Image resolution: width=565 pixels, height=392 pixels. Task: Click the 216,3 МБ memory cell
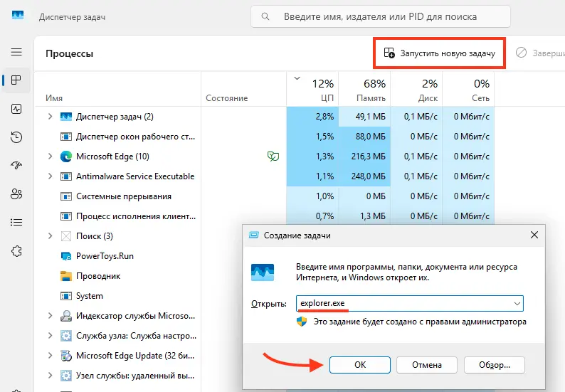click(x=364, y=157)
